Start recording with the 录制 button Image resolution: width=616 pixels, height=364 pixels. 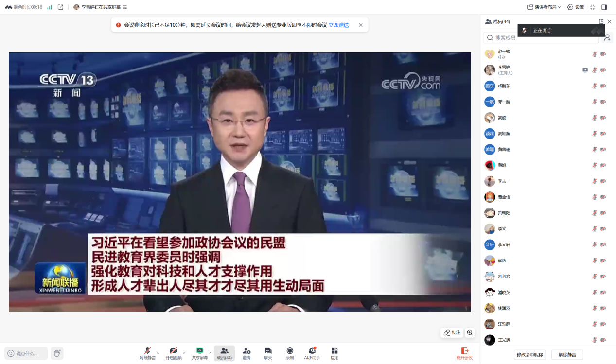click(x=290, y=353)
